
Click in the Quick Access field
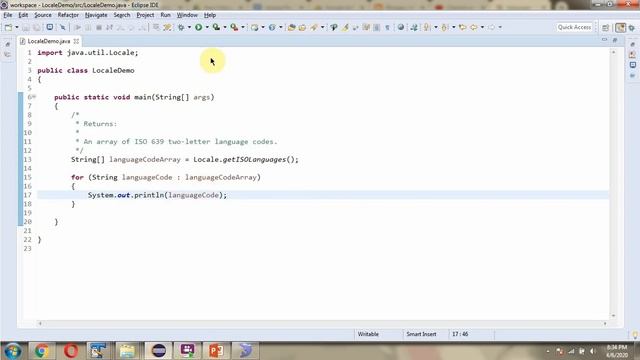(574, 27)
